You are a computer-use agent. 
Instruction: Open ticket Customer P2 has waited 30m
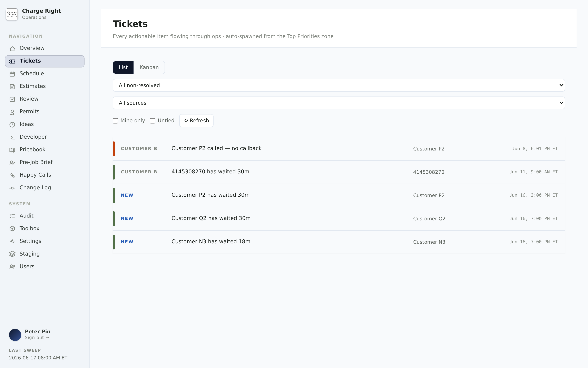click(339, 195)
